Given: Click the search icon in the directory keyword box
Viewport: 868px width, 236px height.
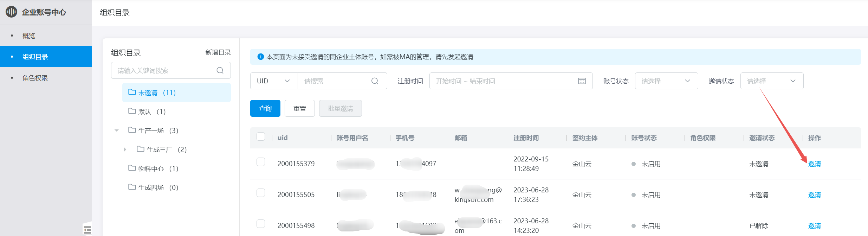Looking at the screenshot, I should click(220, 70).
